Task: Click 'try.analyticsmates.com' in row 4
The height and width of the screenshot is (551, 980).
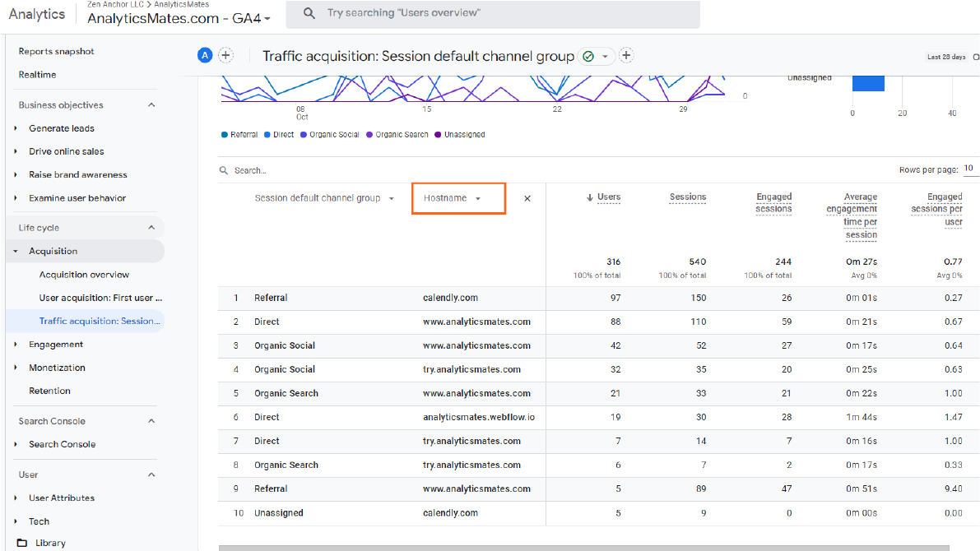Action: (x=471, y=369)
